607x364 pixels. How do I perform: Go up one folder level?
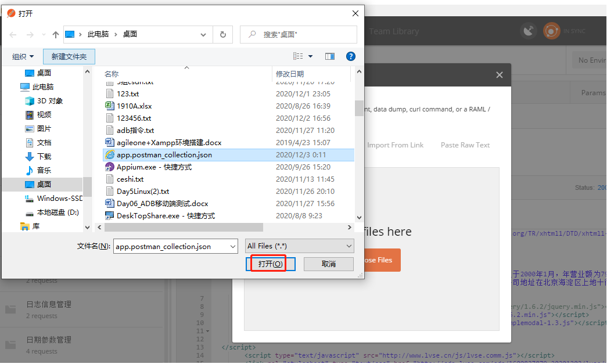(56, 35)
